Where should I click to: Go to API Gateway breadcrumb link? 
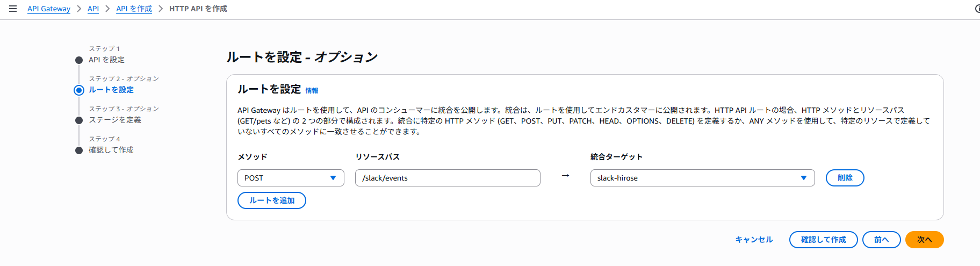[x=49, y=9]
